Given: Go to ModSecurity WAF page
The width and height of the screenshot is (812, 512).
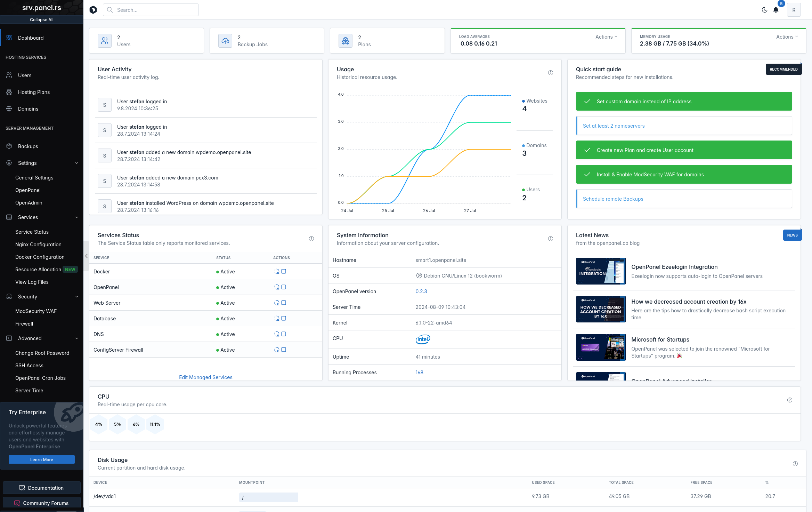Looking at the screenshot, I should pos(36,311).
